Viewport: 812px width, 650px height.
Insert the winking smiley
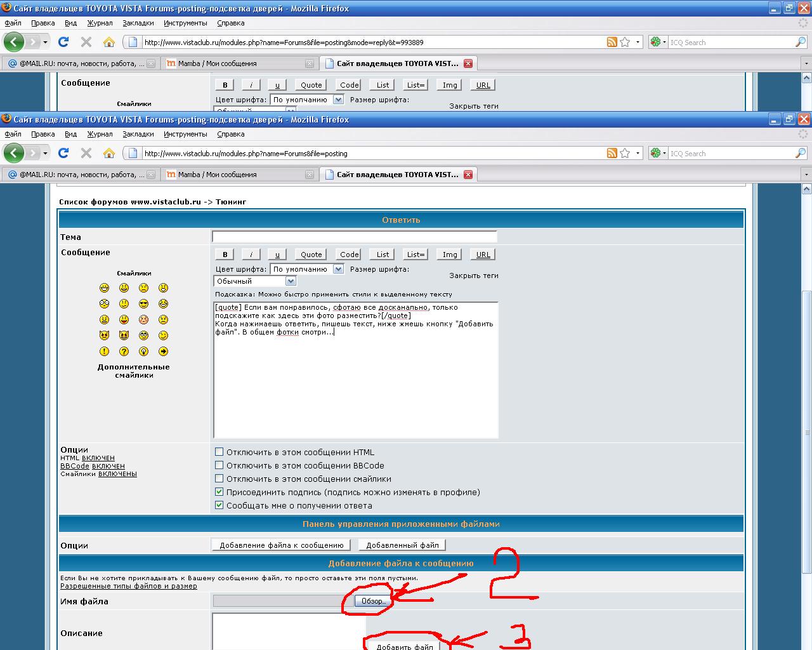[x=163, y=335]
